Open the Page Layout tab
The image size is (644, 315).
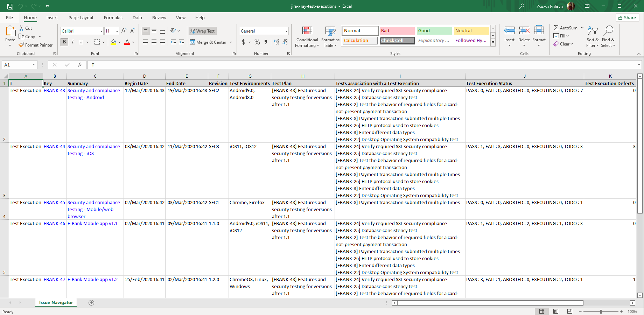[x=81, y=18]
